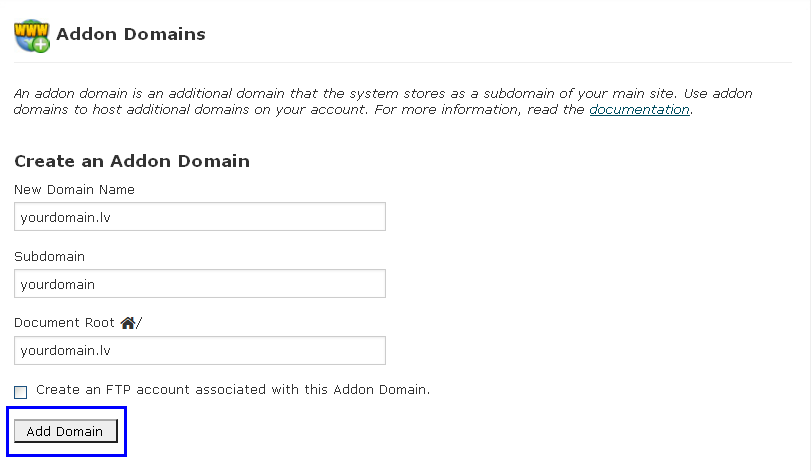Focus the Document Root text field
811x471 pixels.
(200, 351)
